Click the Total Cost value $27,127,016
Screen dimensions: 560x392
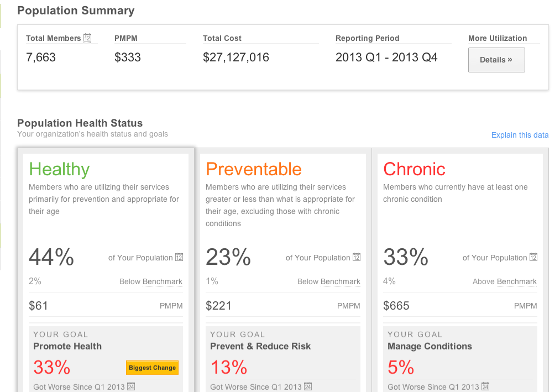pos(236,57)
